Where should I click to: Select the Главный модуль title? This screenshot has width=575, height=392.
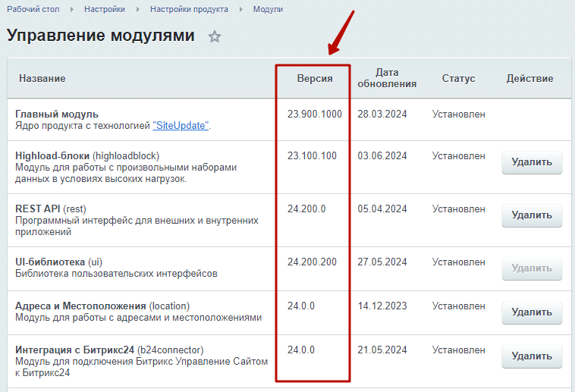(57, 114)
